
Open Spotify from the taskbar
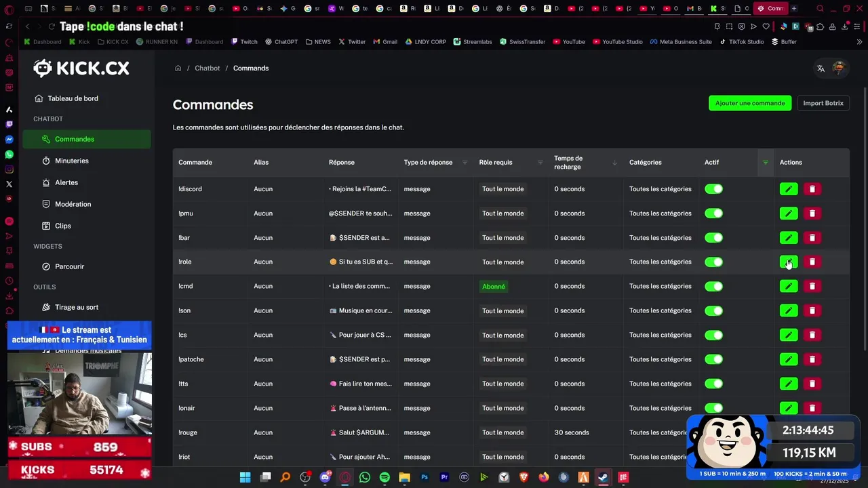[x=384, y=477]
